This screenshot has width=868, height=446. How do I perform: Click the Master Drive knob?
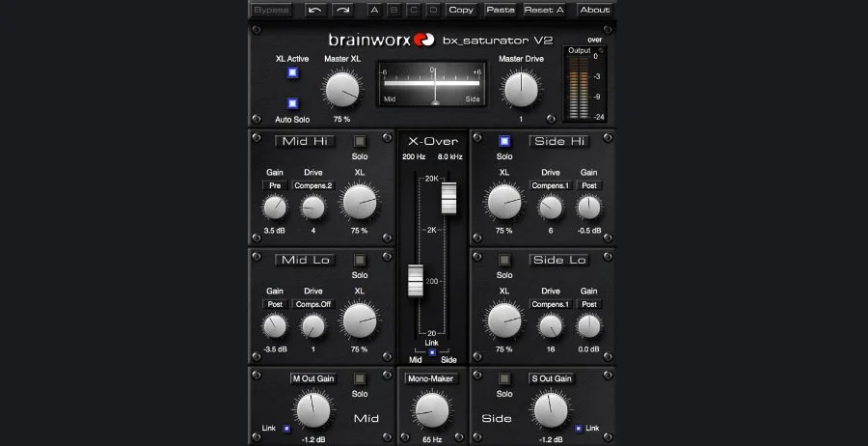[521, 91]
